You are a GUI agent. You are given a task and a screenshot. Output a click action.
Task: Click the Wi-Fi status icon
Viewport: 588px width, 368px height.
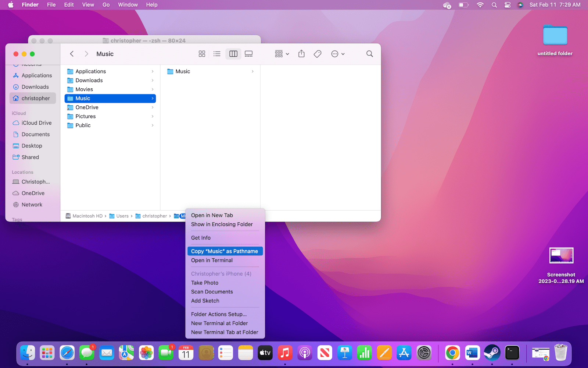pos(480,5)
